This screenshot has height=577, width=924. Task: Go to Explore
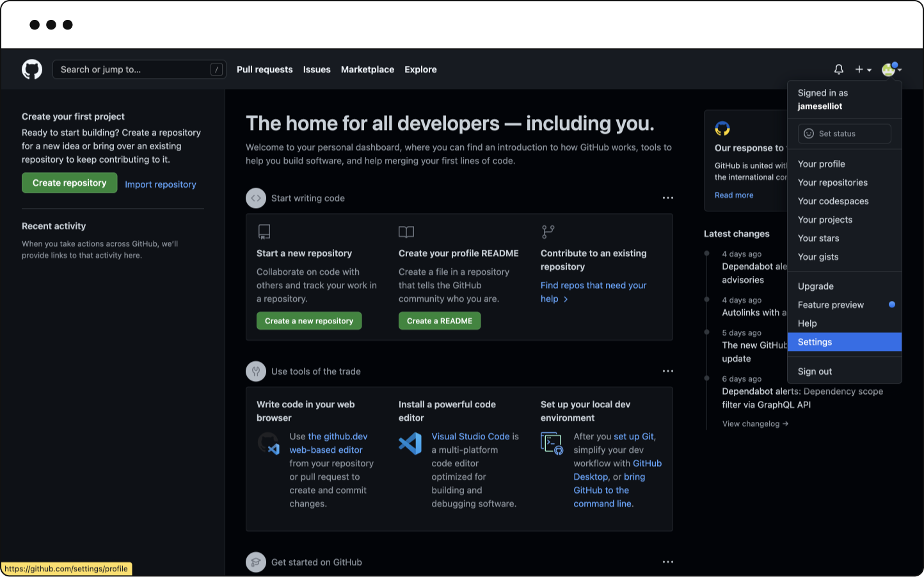[x=420, y=69]
